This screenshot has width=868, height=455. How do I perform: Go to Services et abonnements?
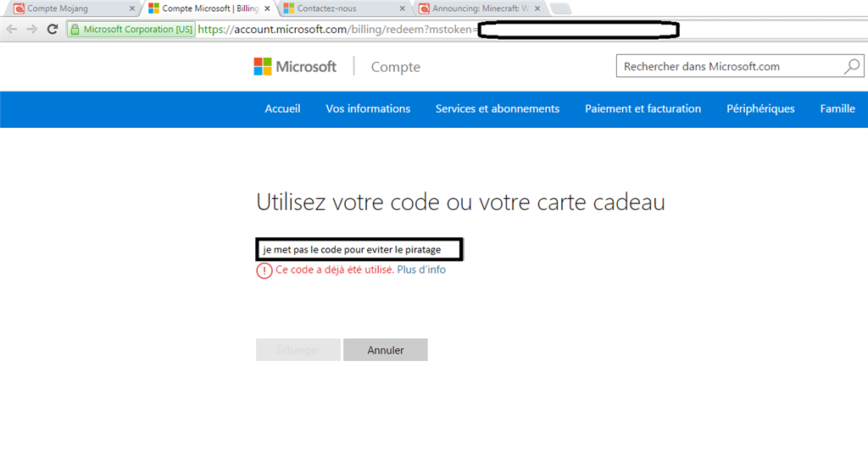tap(497, 109)
